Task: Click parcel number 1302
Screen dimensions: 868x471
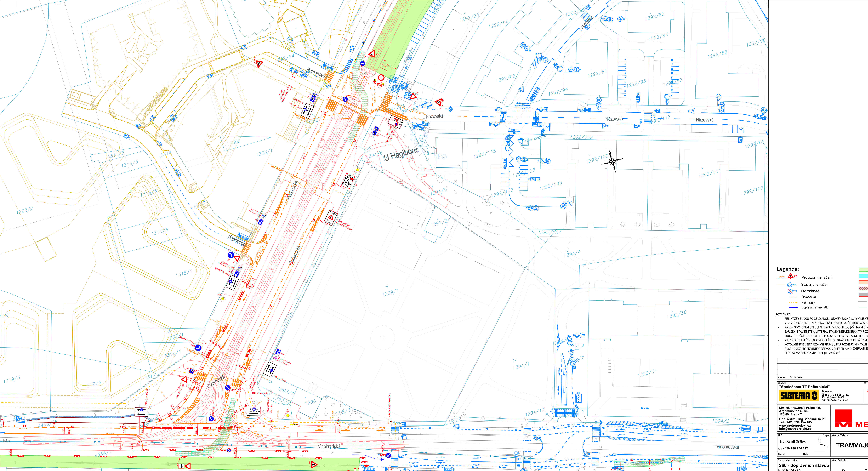Action: tap(235, 142)
